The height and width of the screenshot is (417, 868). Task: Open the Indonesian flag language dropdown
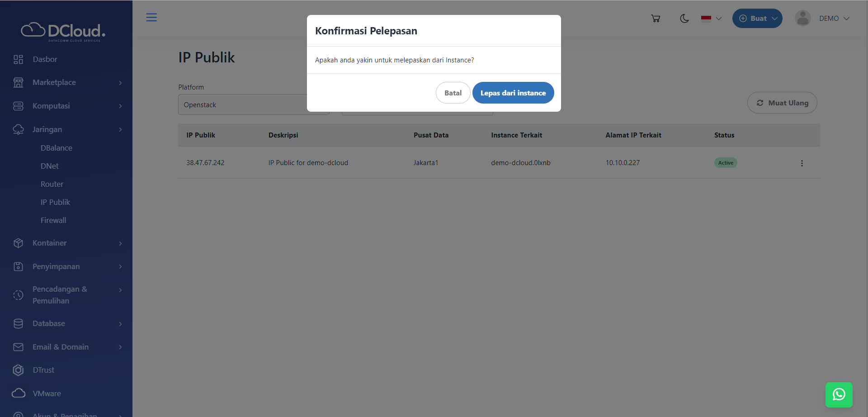(x=711, y=19)
